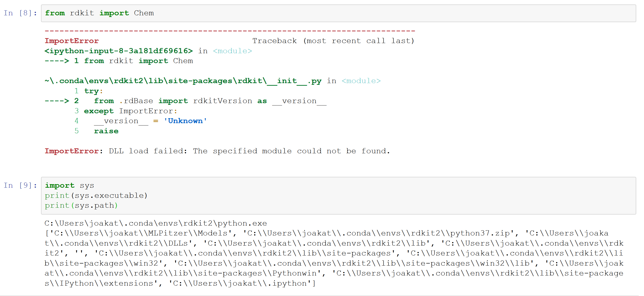The width and height of the screenshot is (644, 296).
Task: Click the 'DLL load failed' error message
Action: (x=249, y=151)
